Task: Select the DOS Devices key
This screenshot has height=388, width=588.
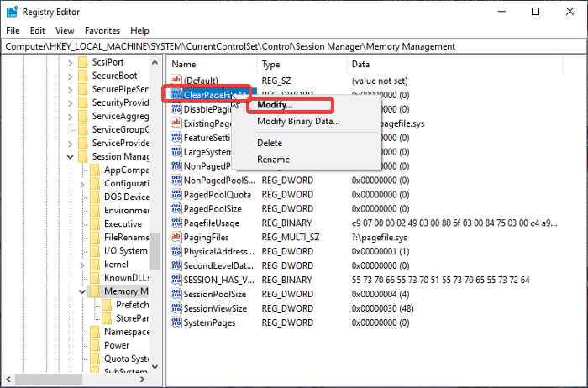Action: point(126,197)
